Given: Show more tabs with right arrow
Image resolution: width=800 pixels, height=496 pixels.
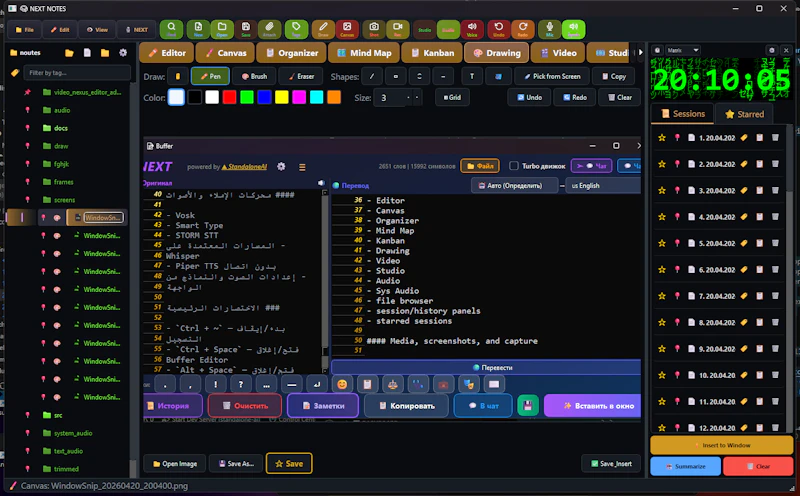Looking at the screenshot, I should [x=641, y=52].
